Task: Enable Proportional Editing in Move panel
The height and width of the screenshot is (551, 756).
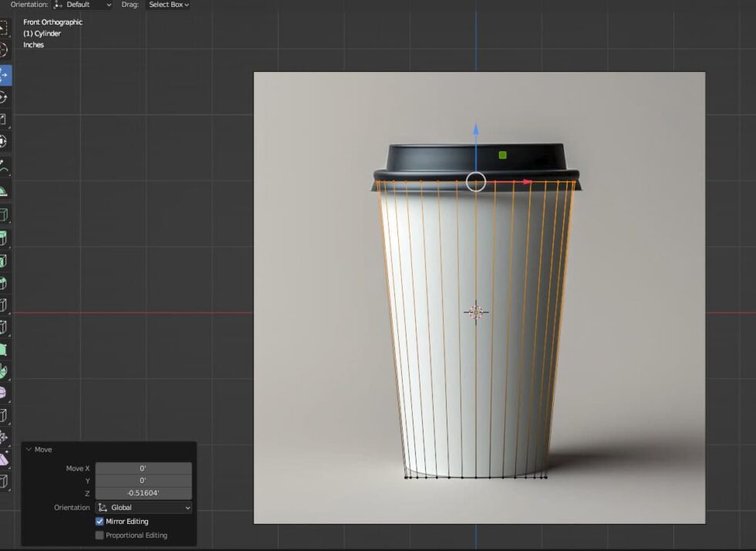Action: [x=100, y=535]
